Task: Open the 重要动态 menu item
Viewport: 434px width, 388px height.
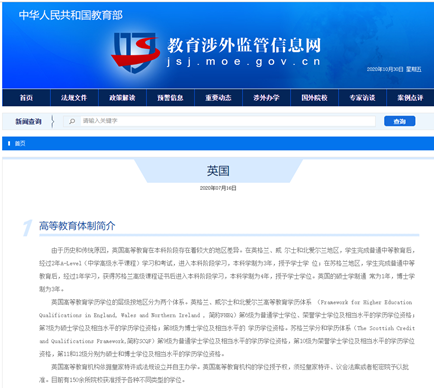Action: (218, 98)
